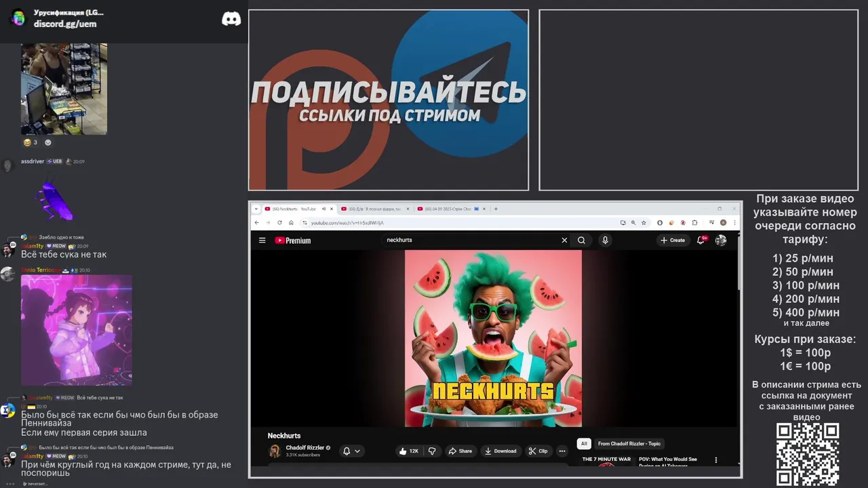Create a Clip of the video
The height and width of the screenshot is (488, 868).
pyautogui.click(x=538, y=451)
